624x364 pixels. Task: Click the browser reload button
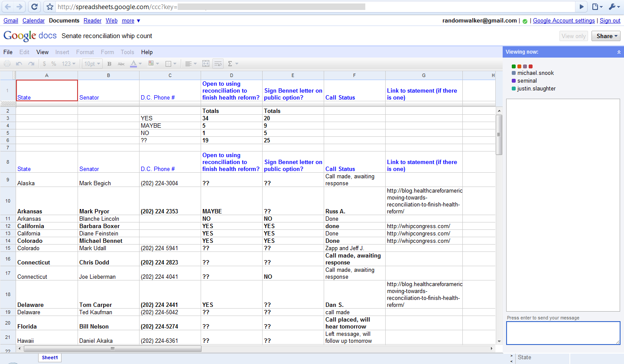[x=34, y=6]
